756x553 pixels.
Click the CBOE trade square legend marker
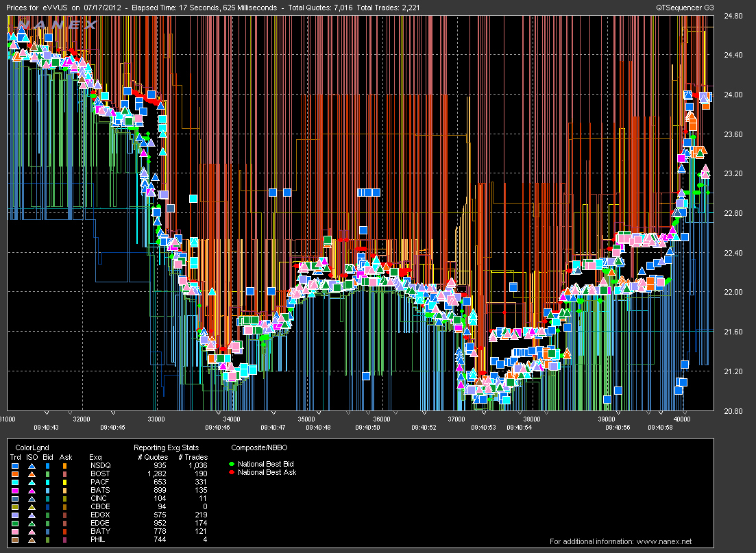[15, 507]
